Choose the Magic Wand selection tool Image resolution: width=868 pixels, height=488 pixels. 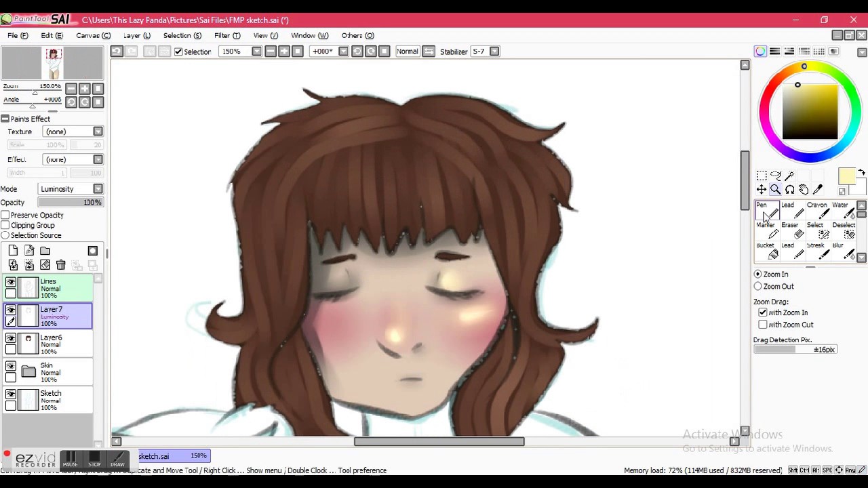pos(789,176)
